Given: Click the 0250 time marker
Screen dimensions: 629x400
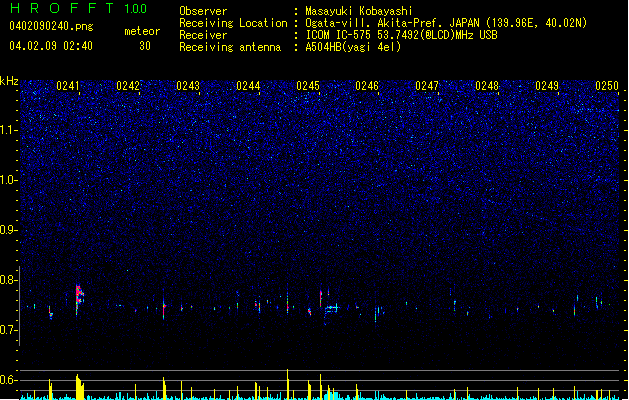Looking at the screenshot, I should coord(607,86).
